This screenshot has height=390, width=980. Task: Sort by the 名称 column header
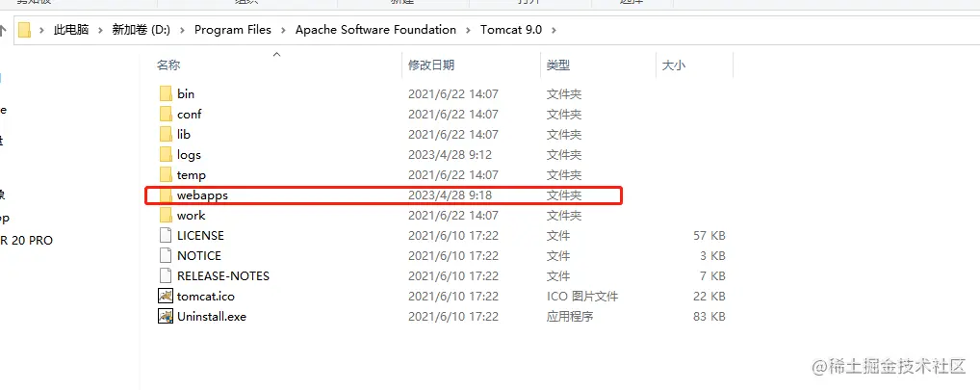click(x=168, y=65)
